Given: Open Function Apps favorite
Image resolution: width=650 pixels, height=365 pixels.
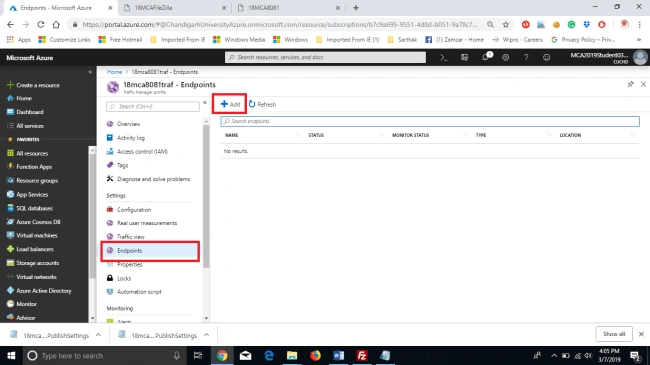Looking at the screenshot, I should point(29,167).
